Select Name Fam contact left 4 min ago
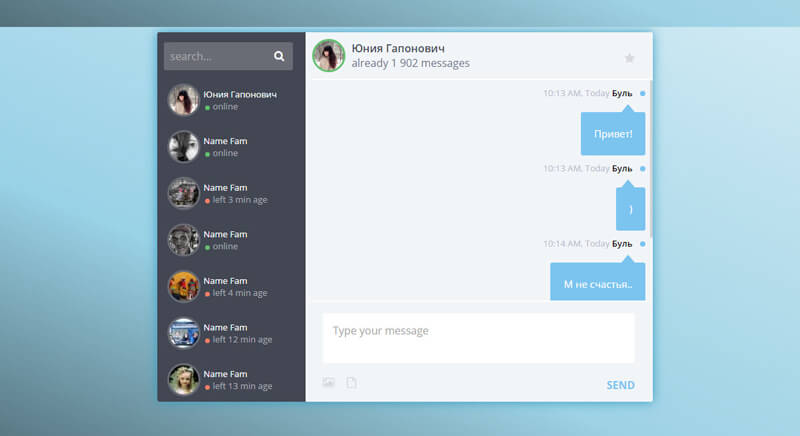Viewport: 800px width, 436px height. (231, 287)
